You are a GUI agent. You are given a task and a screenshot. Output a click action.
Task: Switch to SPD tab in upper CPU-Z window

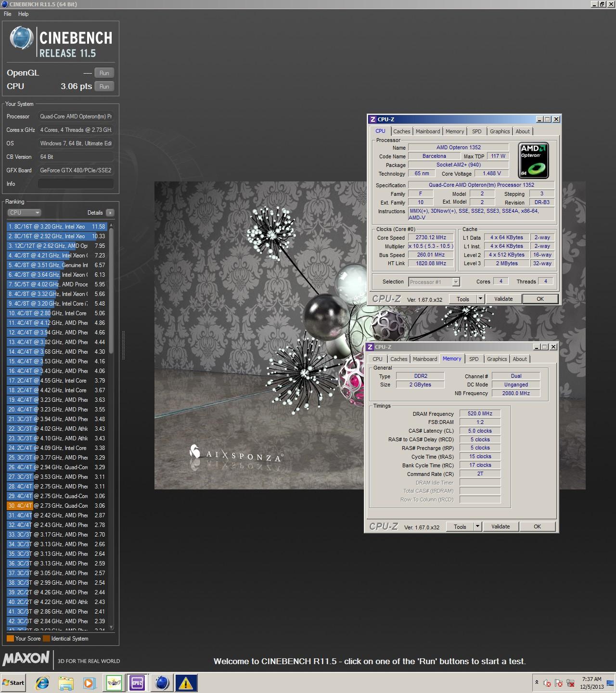point(477,131)
